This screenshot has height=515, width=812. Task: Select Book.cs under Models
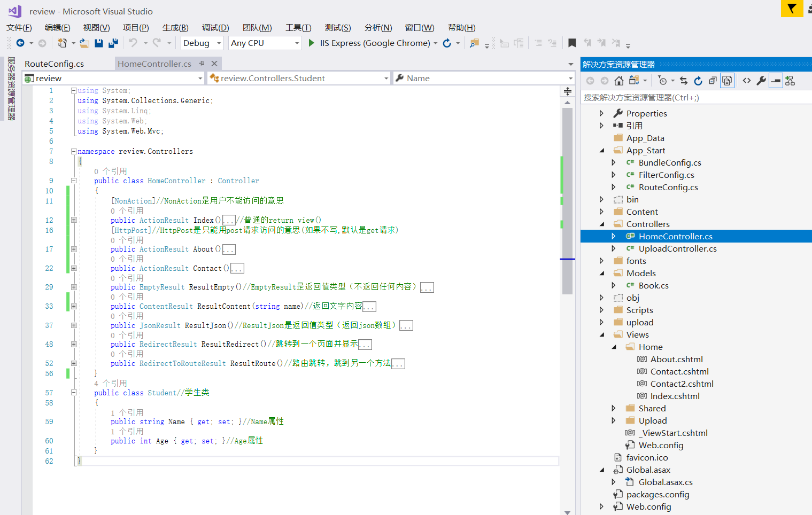click(653, 285)
